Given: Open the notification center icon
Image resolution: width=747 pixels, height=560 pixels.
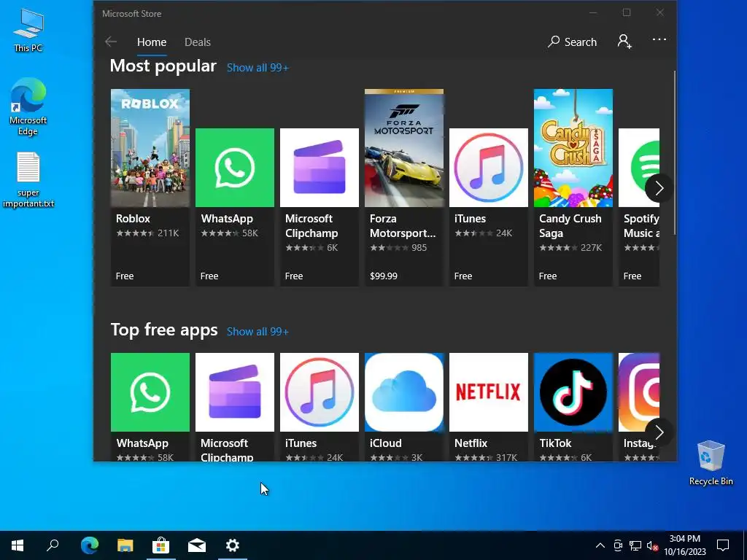Looking at the screenshot, I should (x=723, y=545).
